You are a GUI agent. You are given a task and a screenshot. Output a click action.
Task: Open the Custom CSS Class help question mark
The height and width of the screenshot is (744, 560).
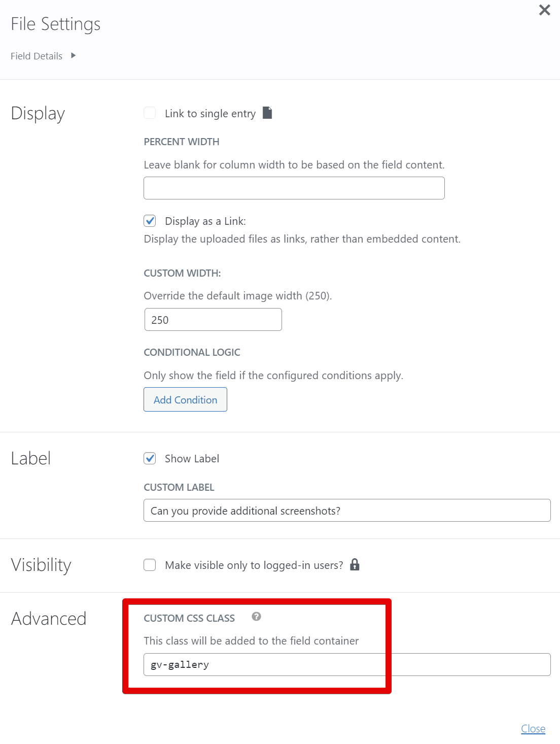coord(256,617)
